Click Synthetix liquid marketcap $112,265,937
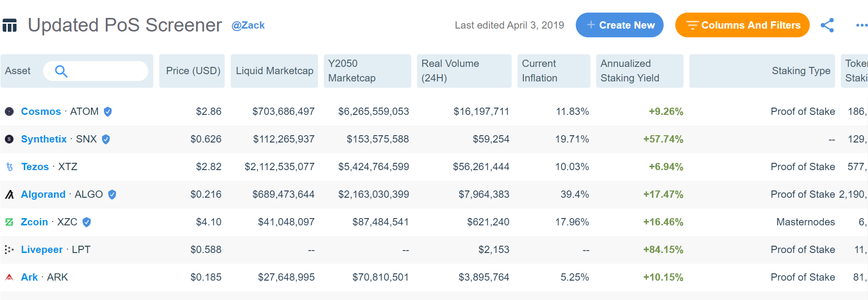868x300 pixels. pos(284,139)
